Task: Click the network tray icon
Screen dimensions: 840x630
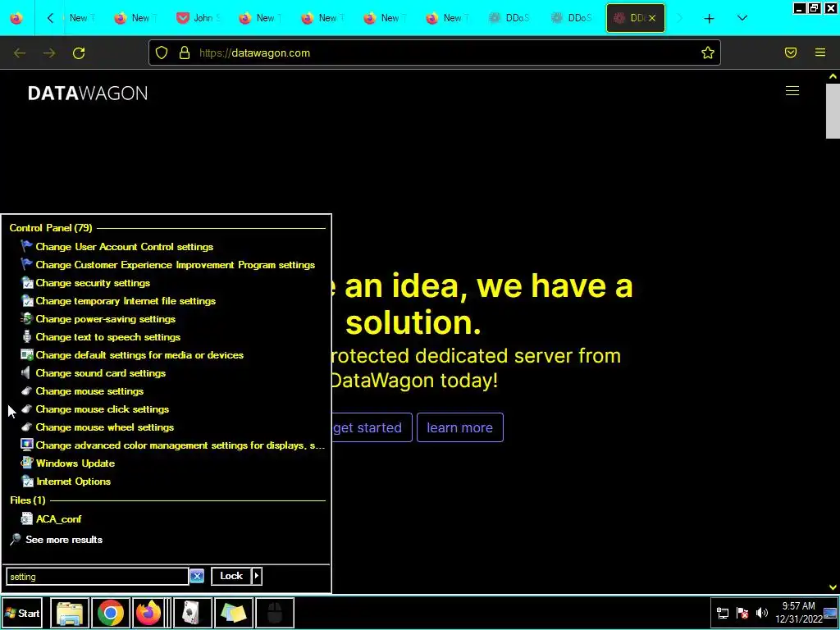Action: click(x=723, y=614)
